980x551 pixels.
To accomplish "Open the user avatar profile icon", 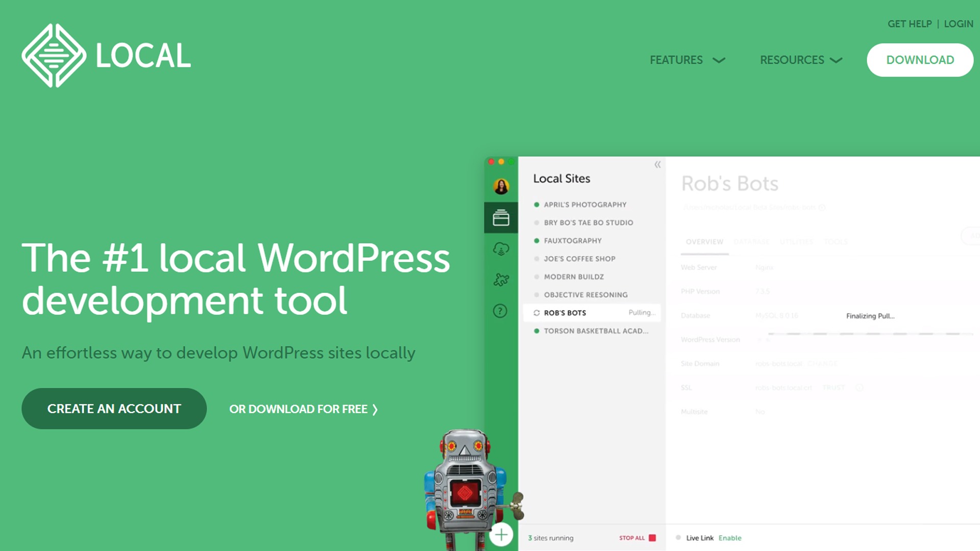I will click(x=501, y=186).
